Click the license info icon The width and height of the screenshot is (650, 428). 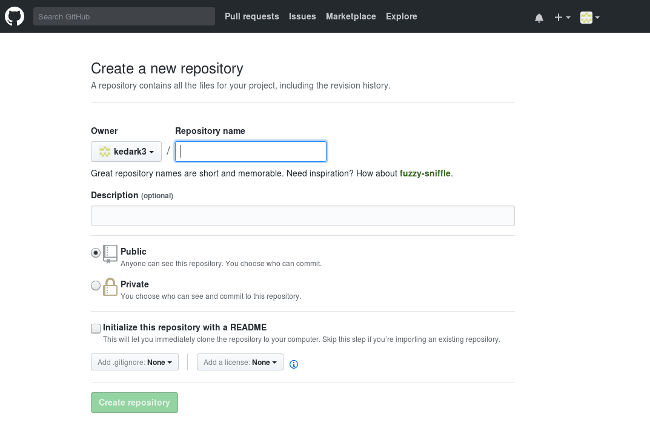(x=294, y=364)
